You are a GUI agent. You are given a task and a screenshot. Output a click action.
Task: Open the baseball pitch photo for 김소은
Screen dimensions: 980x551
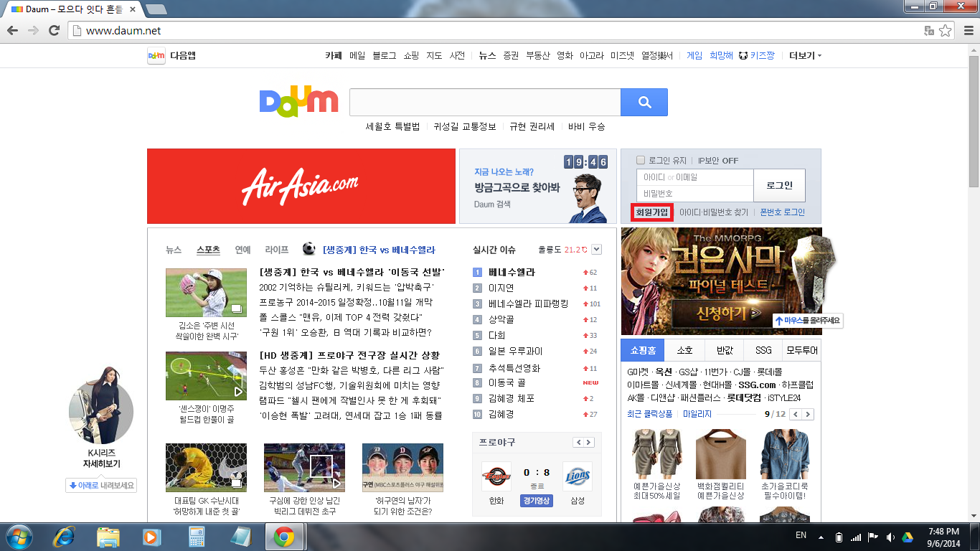206,293
